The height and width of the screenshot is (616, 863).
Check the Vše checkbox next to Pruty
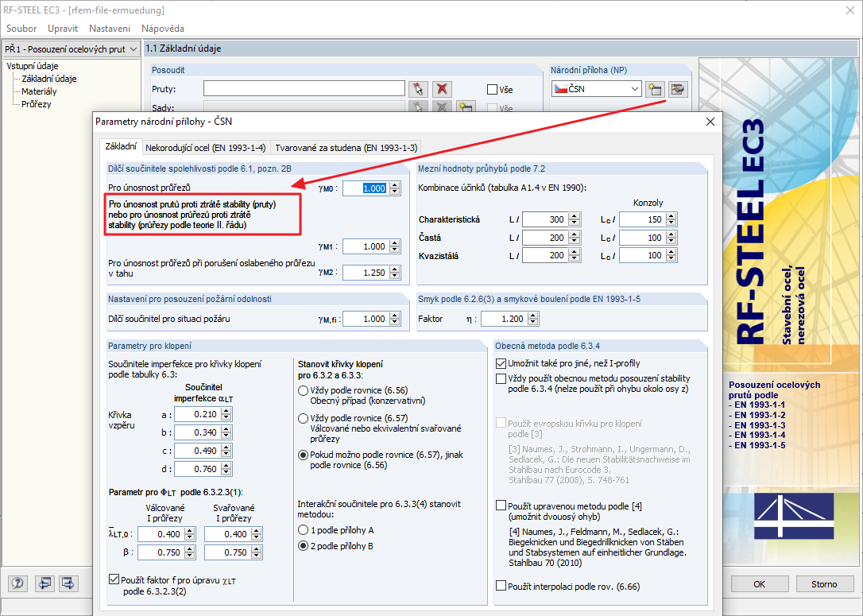click(493, 89)
